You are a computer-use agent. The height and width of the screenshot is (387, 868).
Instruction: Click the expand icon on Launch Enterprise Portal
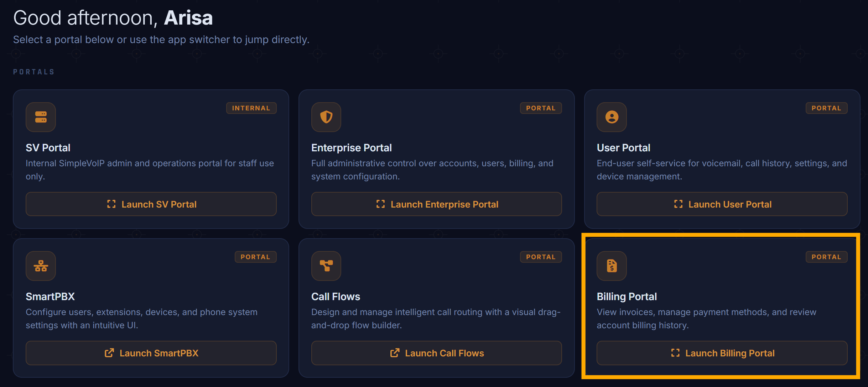click(x=380, y=204)
